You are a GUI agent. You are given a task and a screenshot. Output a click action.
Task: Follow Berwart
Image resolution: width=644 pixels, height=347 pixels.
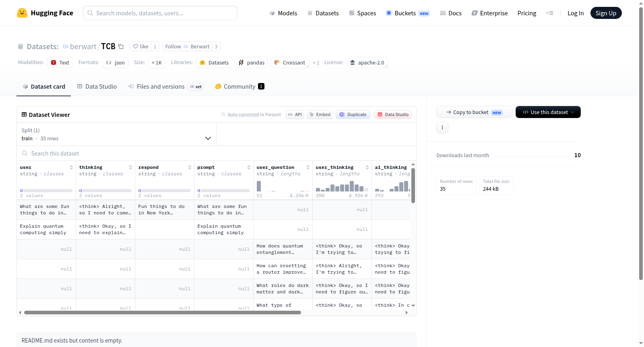[x=187, y=46]
